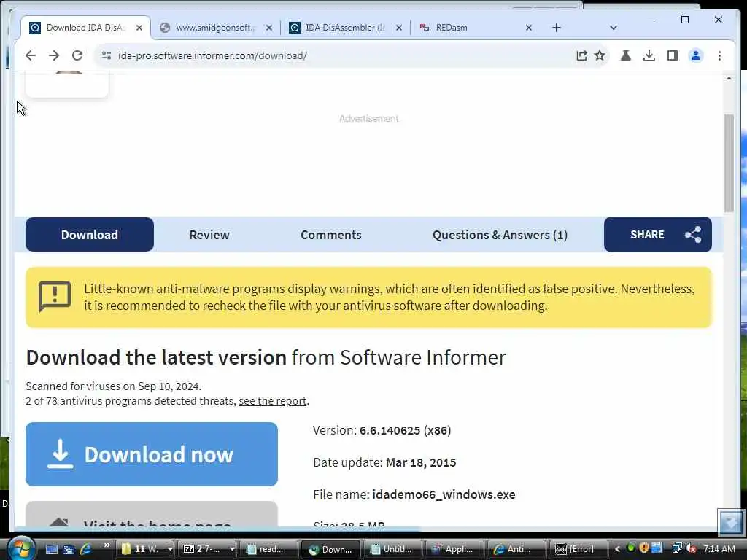Open Questions & Answers (1)
This screenshot has width=747, height=560.
500,235
